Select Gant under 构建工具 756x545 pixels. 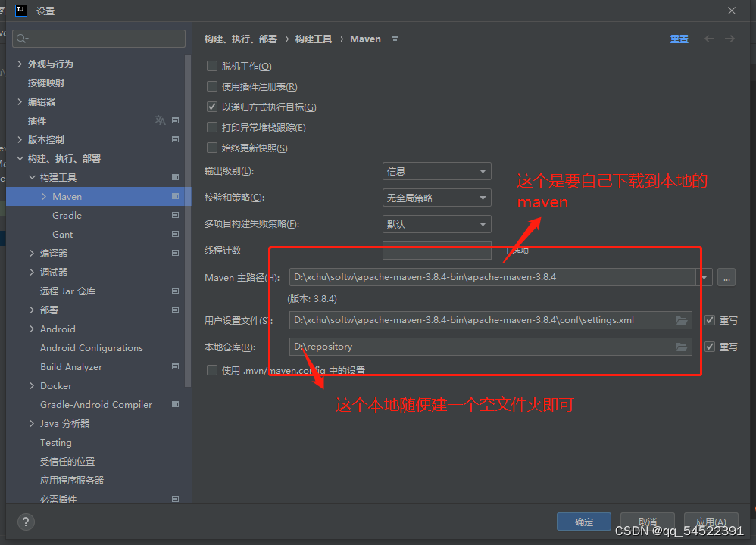tap(63, 234)
